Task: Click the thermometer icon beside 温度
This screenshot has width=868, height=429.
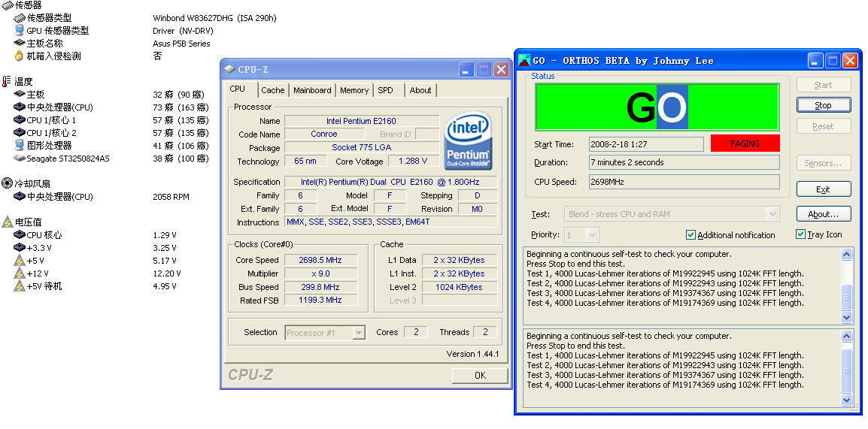Action: [x=7, y=81]
